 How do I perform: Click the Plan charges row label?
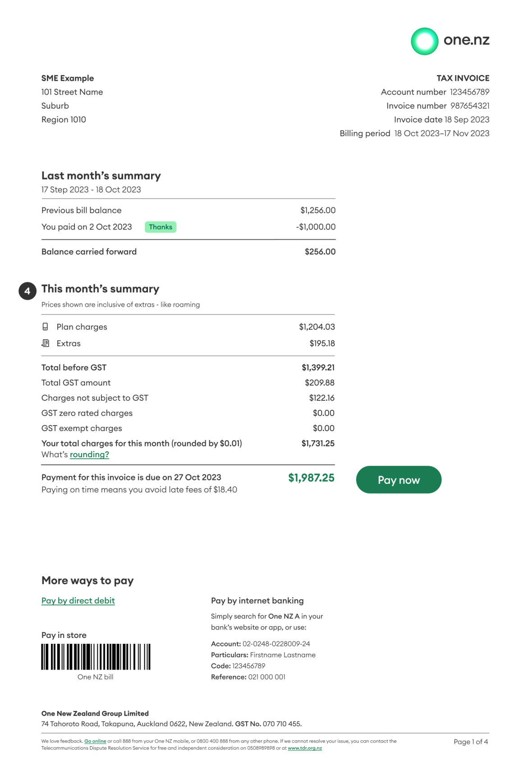click(x=82, y=327)
